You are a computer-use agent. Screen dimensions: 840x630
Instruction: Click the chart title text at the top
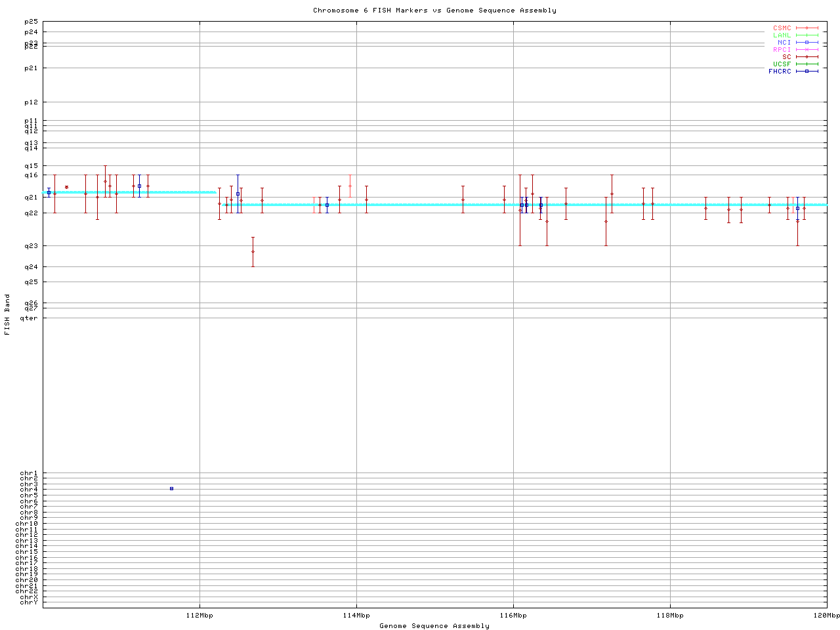tap(434, 10)
